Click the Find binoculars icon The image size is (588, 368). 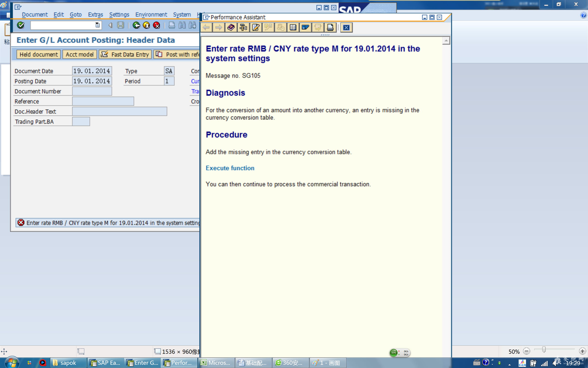coord(182,25)
